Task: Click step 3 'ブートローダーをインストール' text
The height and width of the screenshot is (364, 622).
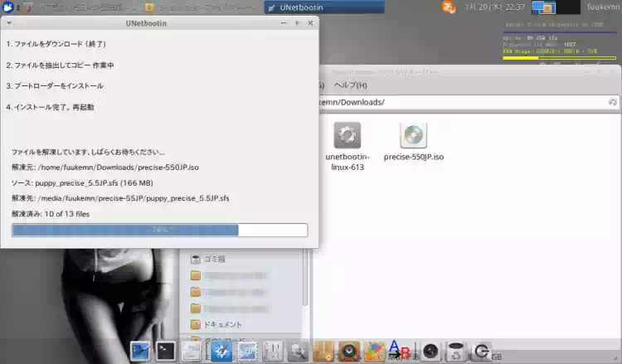Action: [x=55, y=86]
